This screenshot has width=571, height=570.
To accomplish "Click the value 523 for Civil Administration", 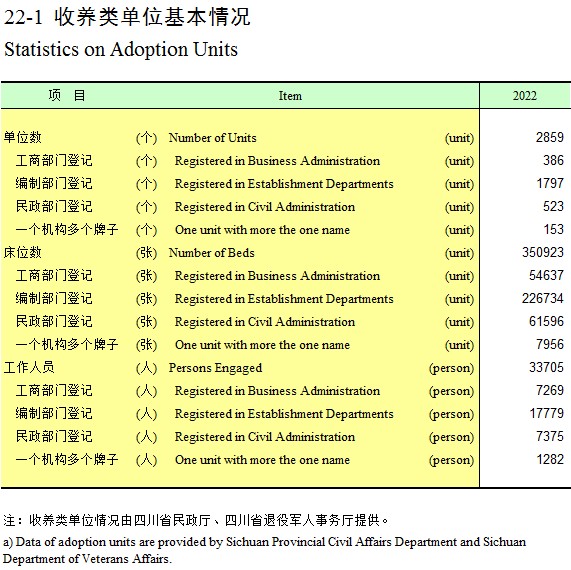I will click(554, 206).
